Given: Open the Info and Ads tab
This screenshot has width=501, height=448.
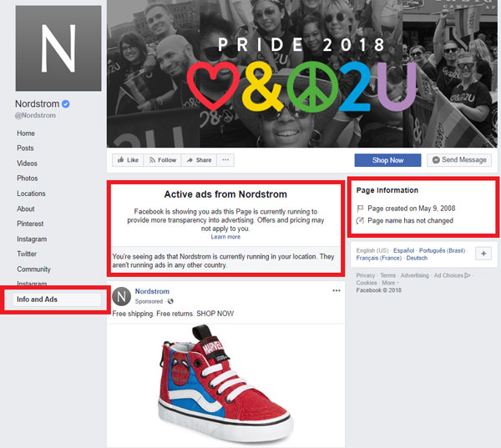Looking at the screenshot, I should click(38, 300).
